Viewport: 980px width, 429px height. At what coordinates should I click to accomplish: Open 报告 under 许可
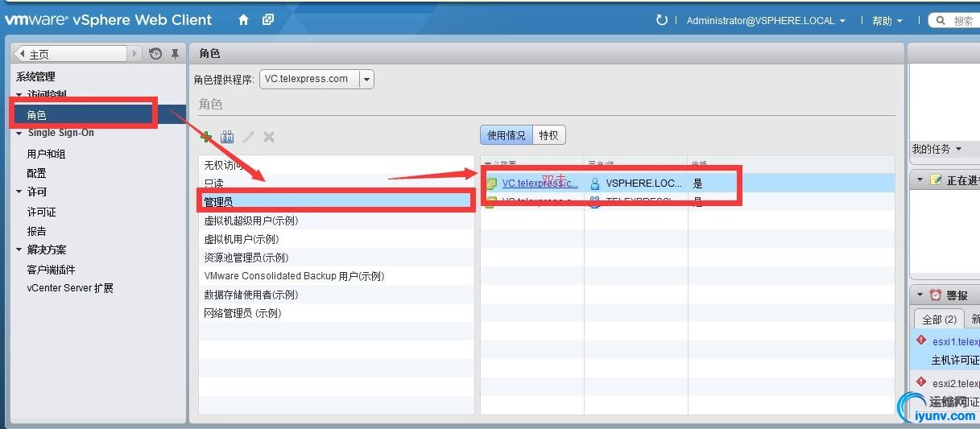click(36, 231)
